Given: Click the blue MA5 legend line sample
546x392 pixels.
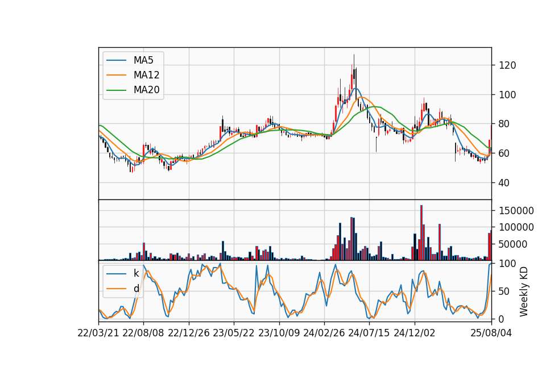Looking at the screenshot, I should click(x=116, y=60).
